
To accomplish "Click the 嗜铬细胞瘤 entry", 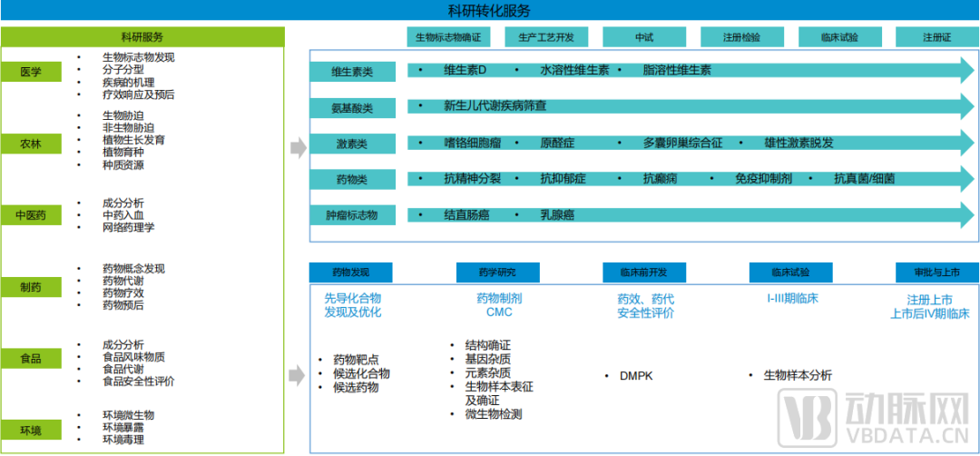I will pos(473,143).
